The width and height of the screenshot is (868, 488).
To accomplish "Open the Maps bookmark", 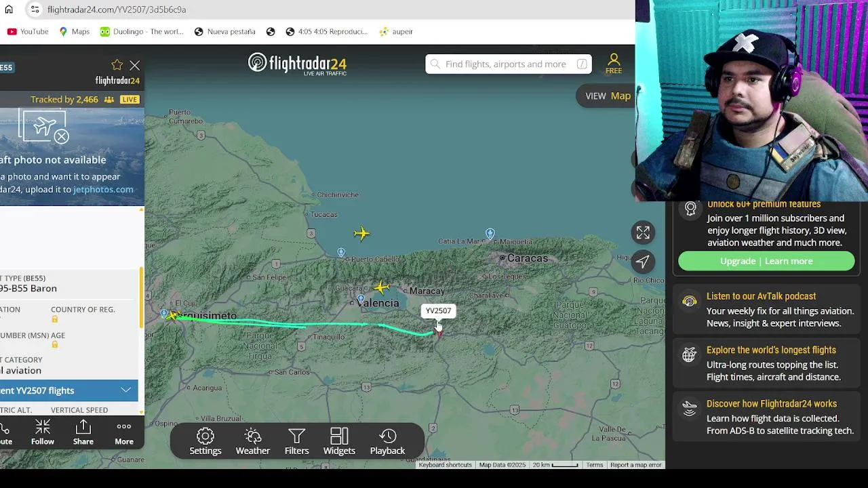I will [x=74, y=31].
